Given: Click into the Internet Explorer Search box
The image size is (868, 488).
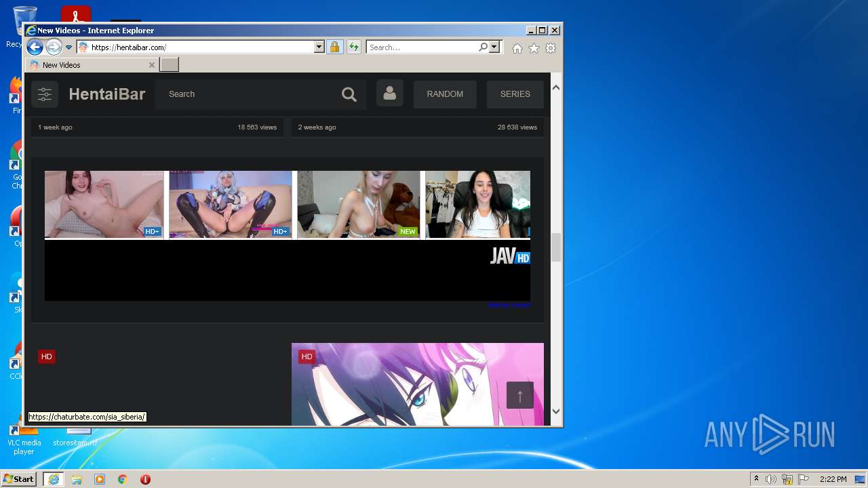Looking at the screenshot, I should click(x=422, y=47).
